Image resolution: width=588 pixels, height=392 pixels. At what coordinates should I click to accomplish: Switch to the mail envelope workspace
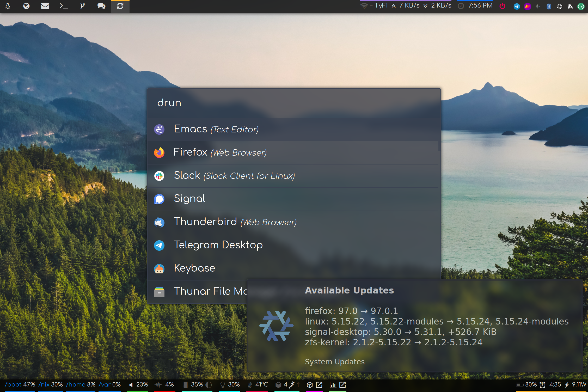[45, 6]
